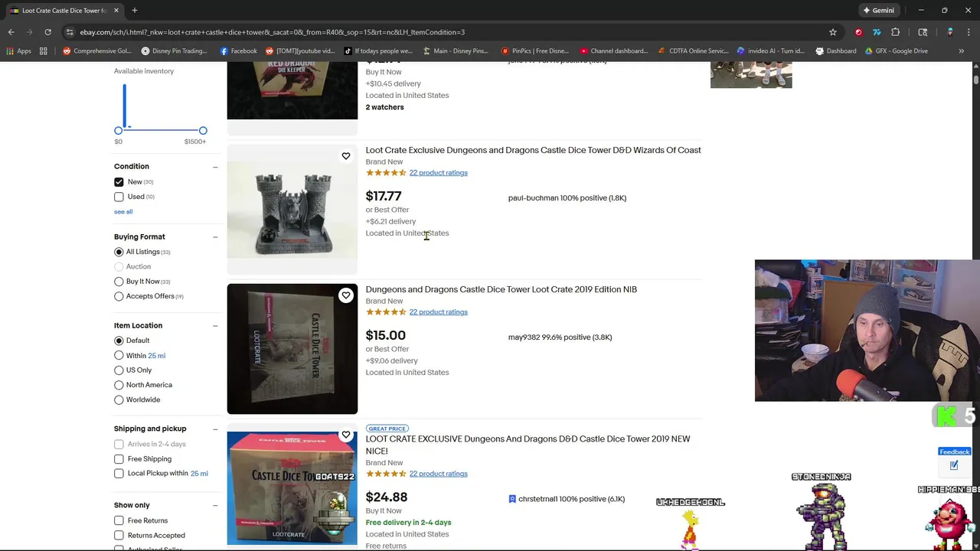
Task: Click the maximum price slider handle
Action: pos(203,131)
